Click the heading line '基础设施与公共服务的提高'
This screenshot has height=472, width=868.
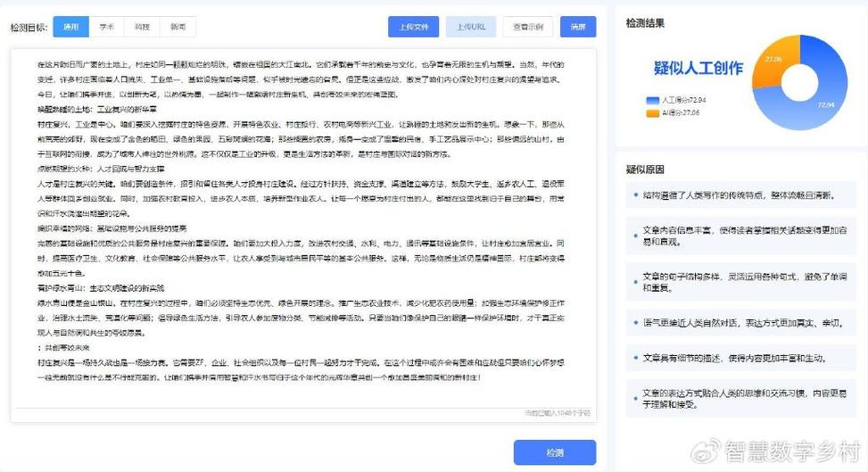click(142, 228)
